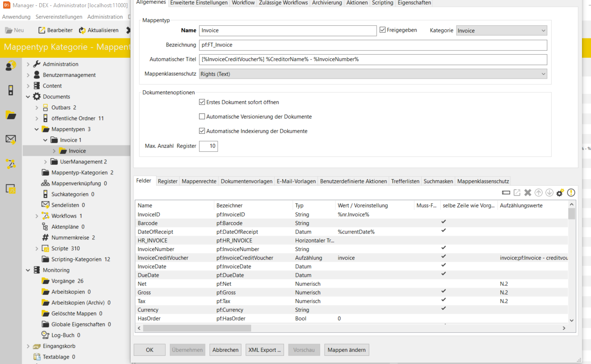Select Nummernkreise in the tree
Image resolution: width=591 pixels, height=364 pixels.
click(x=73, y=238)
